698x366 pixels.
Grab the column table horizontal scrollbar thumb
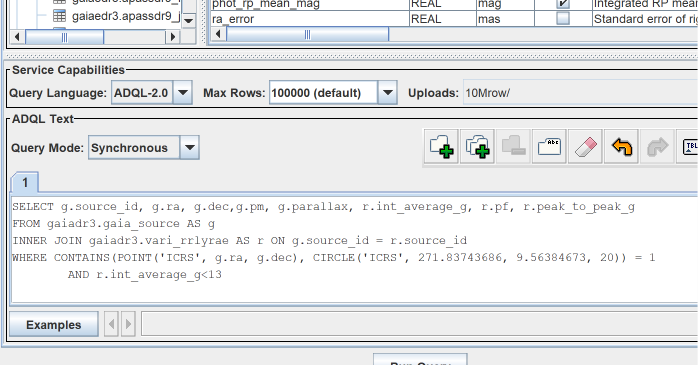[x=308, y=34]
